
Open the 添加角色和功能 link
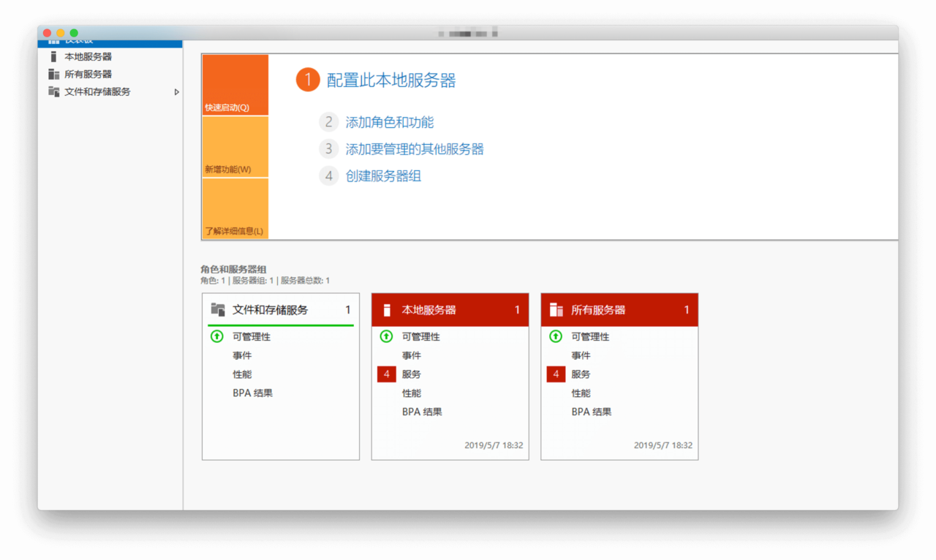coord(389,122)
